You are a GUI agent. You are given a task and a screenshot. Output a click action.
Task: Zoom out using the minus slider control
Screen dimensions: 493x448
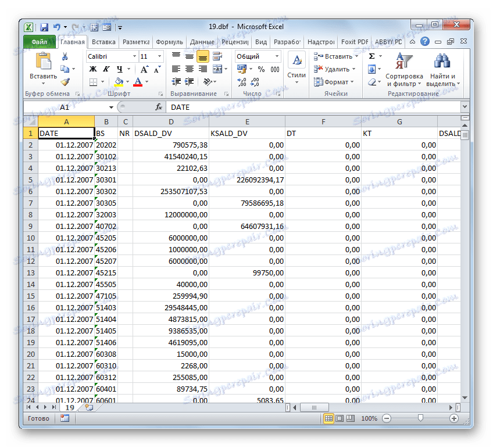click(x=388, y=418)
